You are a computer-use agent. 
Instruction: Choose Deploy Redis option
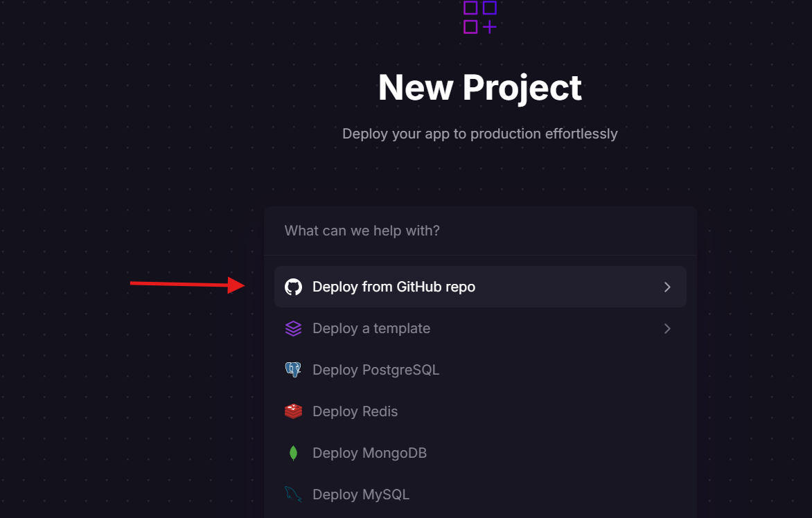[480, 411]
